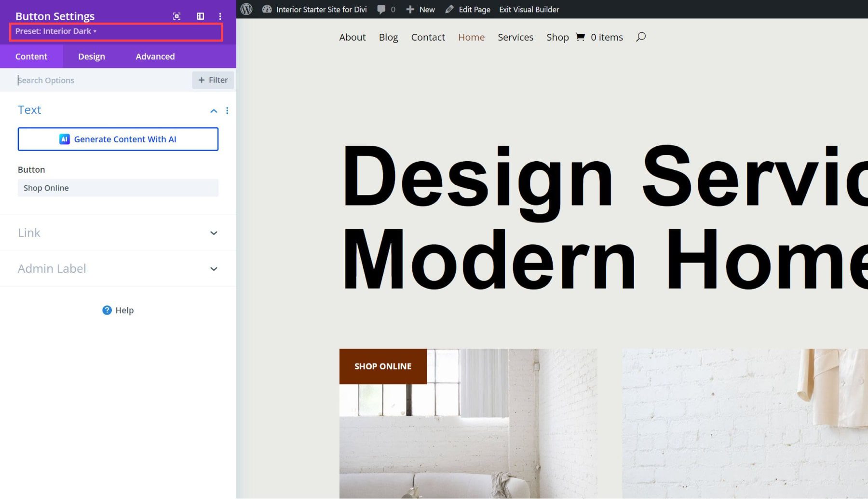Switch to the Design tab
The width and height of the screenshot is (868, 499).
tap(91, 56)
